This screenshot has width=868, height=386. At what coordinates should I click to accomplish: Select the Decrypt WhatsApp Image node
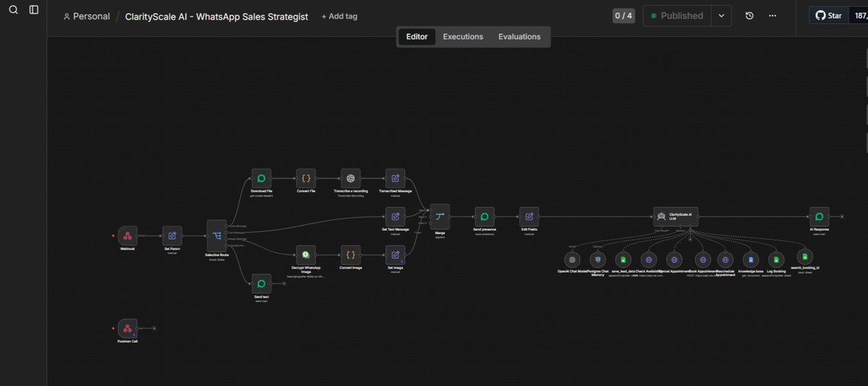306,255
